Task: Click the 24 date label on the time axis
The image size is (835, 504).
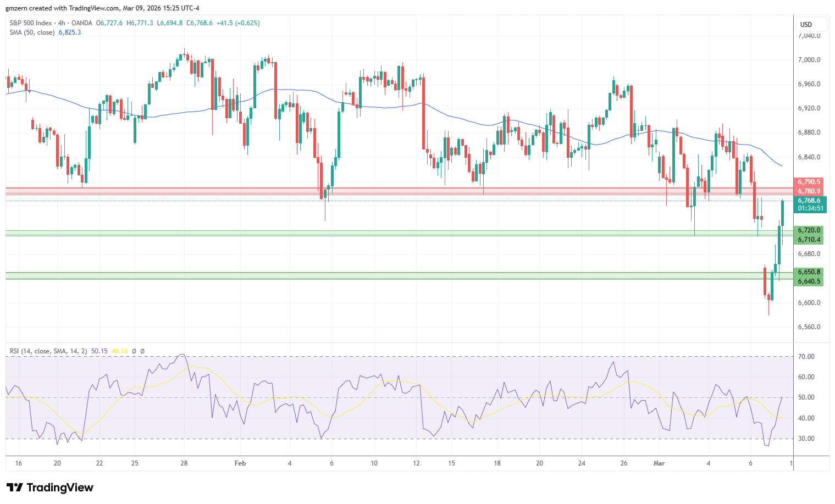Action: coord(582,463)
